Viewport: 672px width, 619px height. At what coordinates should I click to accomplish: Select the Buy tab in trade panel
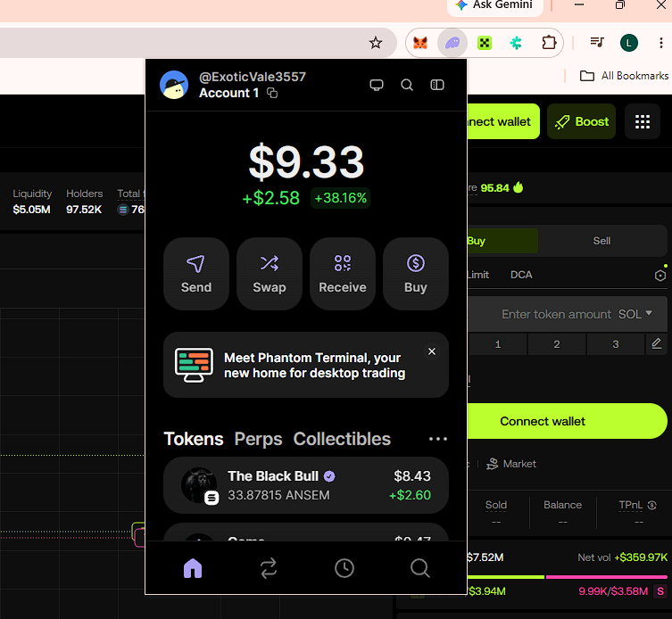pos(502,241)
